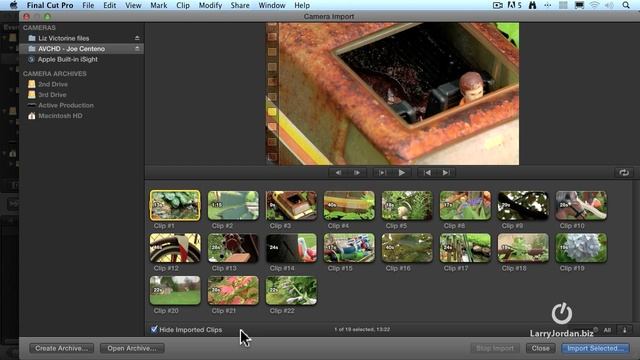Click the Adobe 5 menu bar icon

point(515,5)
